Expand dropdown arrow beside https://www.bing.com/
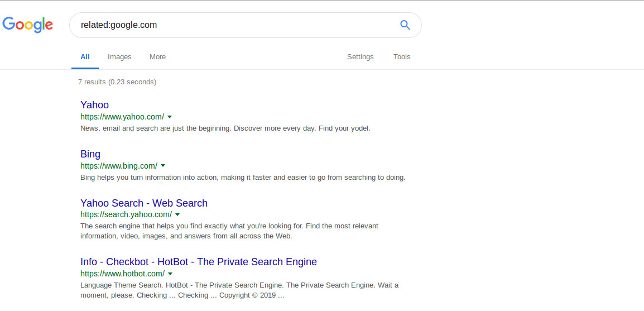Image resolution: width=644 pixels, height=311 pixels. click(163, 166)
